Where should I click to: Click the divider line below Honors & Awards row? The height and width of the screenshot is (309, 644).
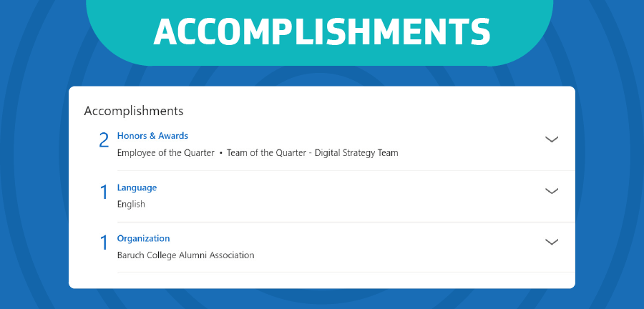pyautogui.click(x=346, y=170)
